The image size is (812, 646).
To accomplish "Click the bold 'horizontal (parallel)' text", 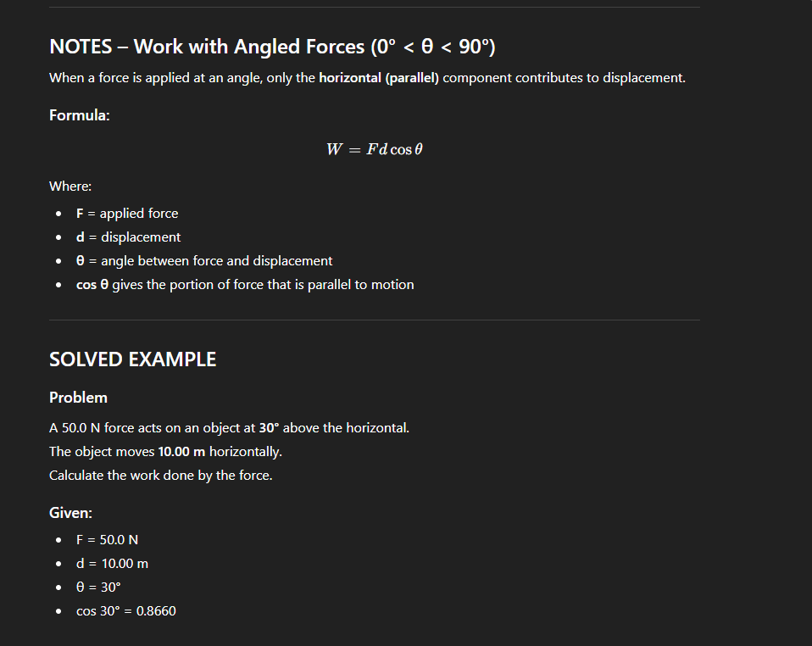I will 379,78.
